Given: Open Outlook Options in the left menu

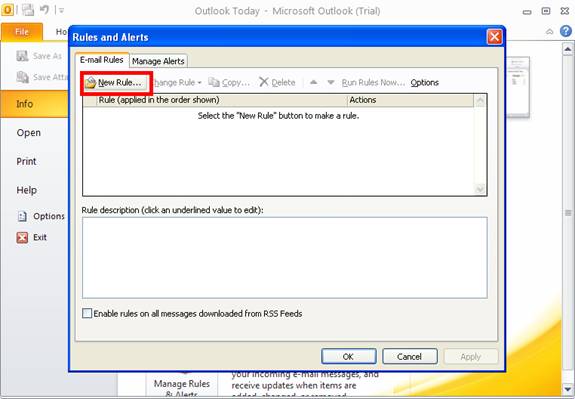Looking at the screenshot, I should 41,216.
